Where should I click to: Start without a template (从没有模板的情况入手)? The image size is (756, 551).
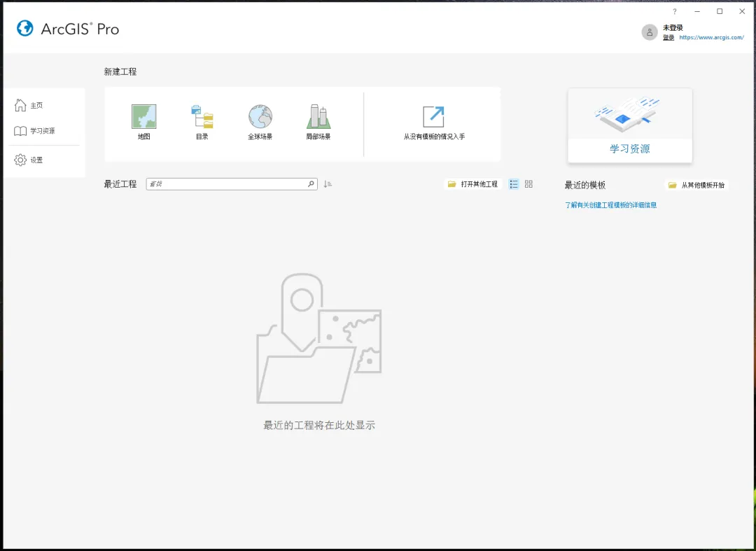(434, 123)
